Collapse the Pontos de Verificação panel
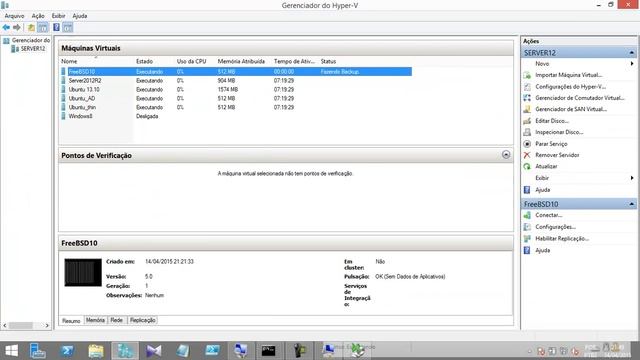The image size is (640, 360). [x=506, y=155]
